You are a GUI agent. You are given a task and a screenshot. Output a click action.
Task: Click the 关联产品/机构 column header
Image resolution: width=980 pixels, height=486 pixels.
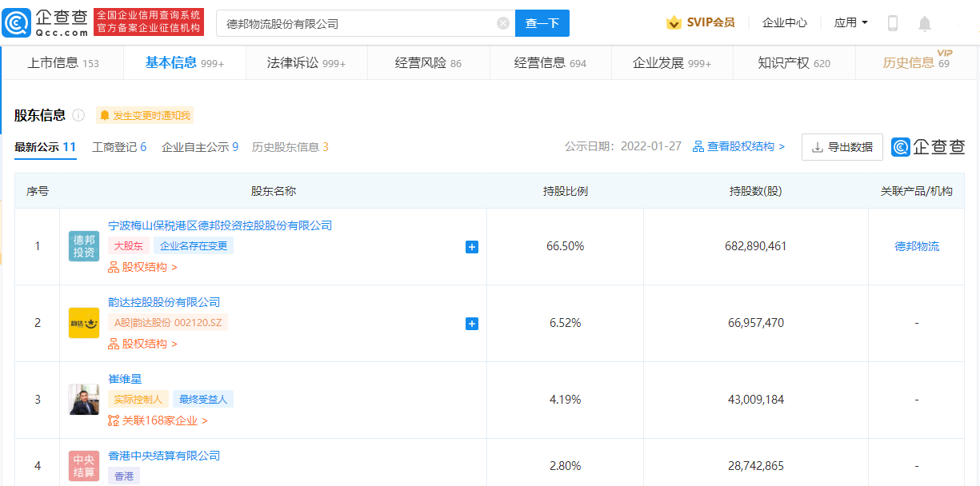[917, 191]
